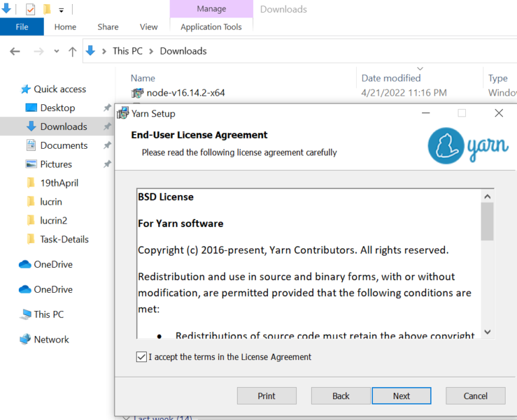
Task: Select Quick access in navigation pane
Action: (60, 89)
